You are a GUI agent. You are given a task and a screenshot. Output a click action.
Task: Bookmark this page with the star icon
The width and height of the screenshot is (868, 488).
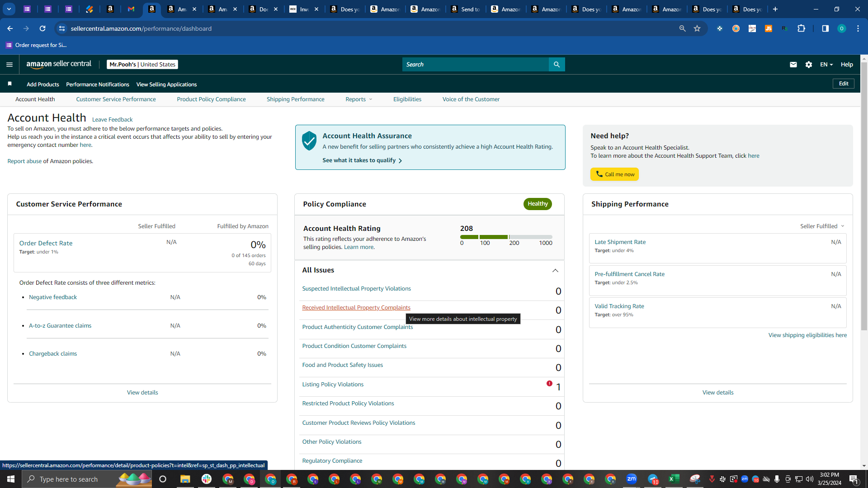(x=697, y=28)
